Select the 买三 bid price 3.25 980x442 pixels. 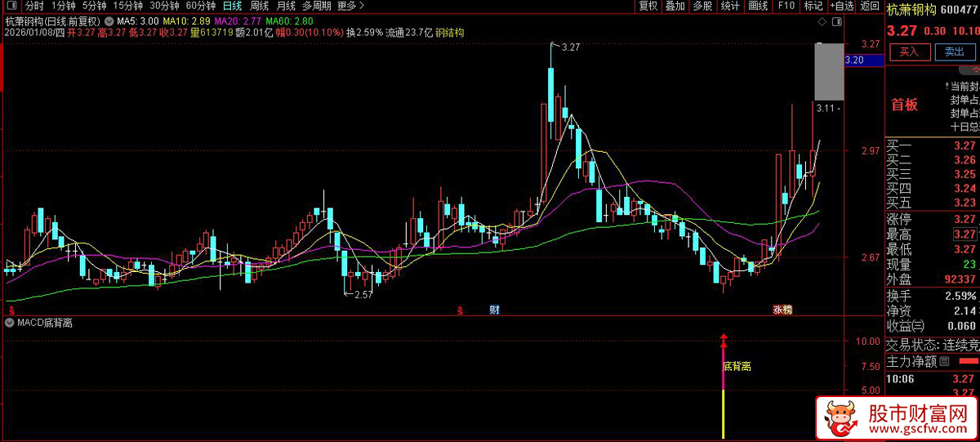[965, 174]
